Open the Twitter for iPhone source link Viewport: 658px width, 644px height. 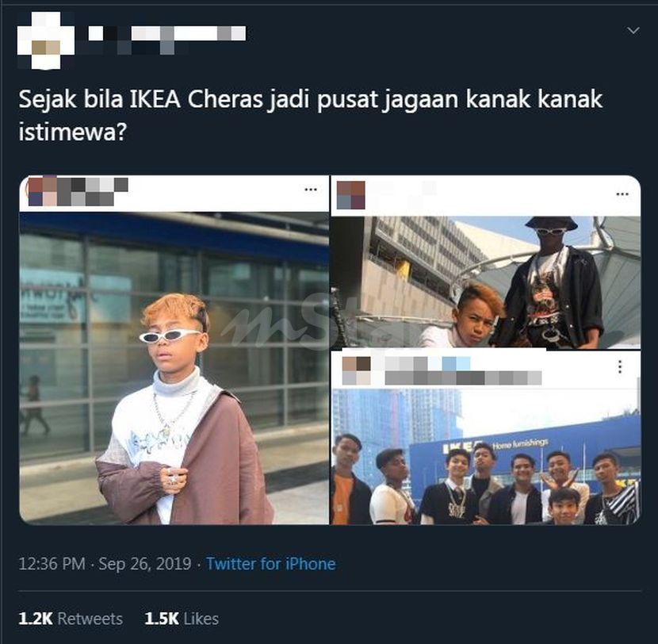pyautogui.click(x=270, y=564)
